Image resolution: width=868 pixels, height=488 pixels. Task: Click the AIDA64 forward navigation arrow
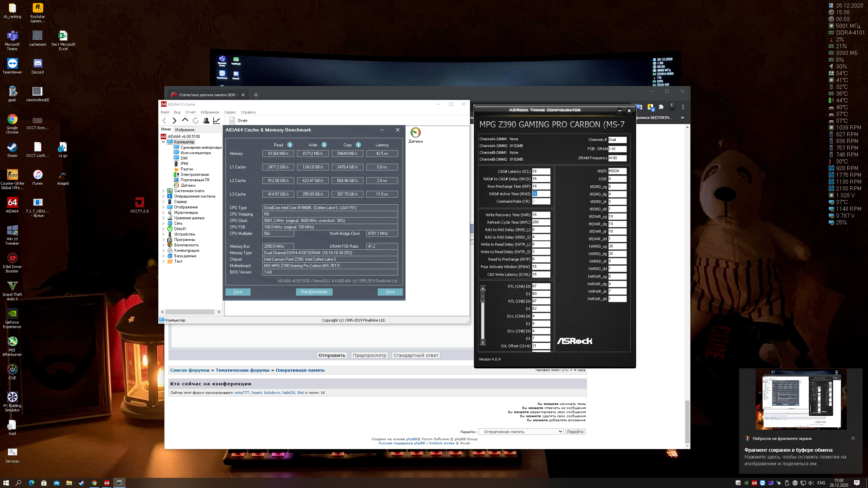click(x=175, y=120)
